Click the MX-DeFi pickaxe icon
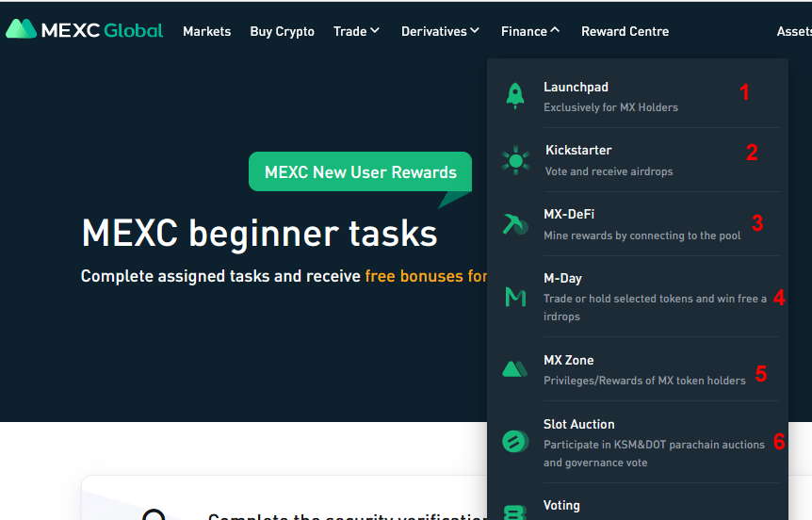Screen dimensions: 812x520 (515, 224)
